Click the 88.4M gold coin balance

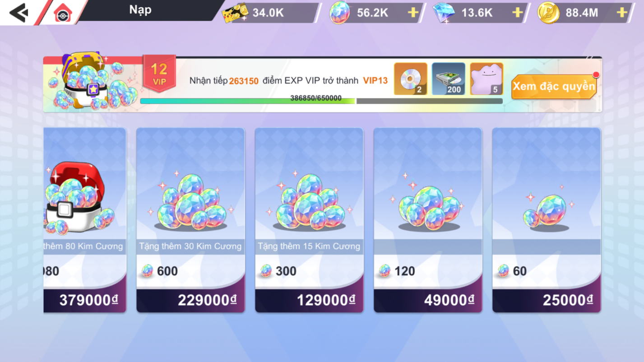coord(582,13)
